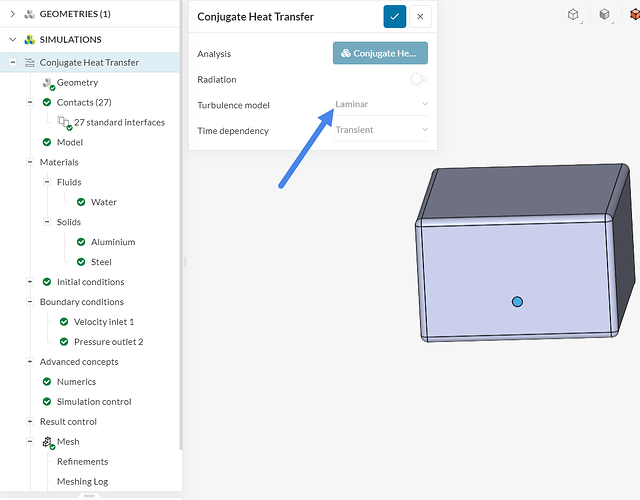Click the Conjugate Heat Transfer analysis icon
Image resolution: width=640 pixels, height=500 pixels.
[29, 62]
